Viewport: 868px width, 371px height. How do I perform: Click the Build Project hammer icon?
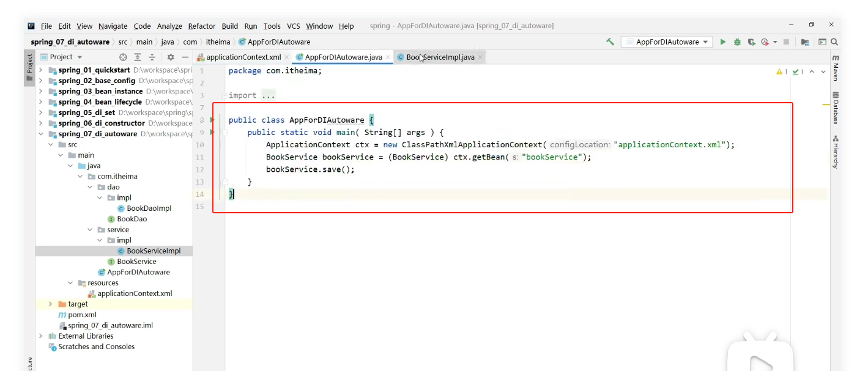610,42
